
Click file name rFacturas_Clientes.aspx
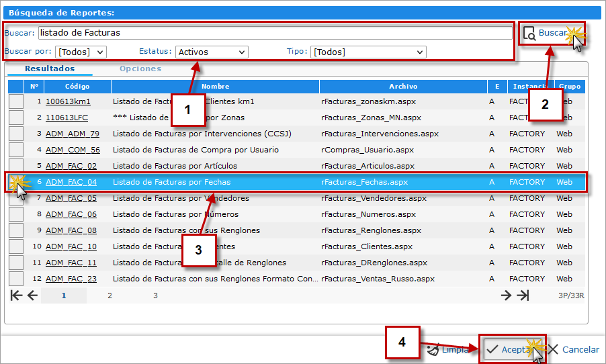click(367, 246)
